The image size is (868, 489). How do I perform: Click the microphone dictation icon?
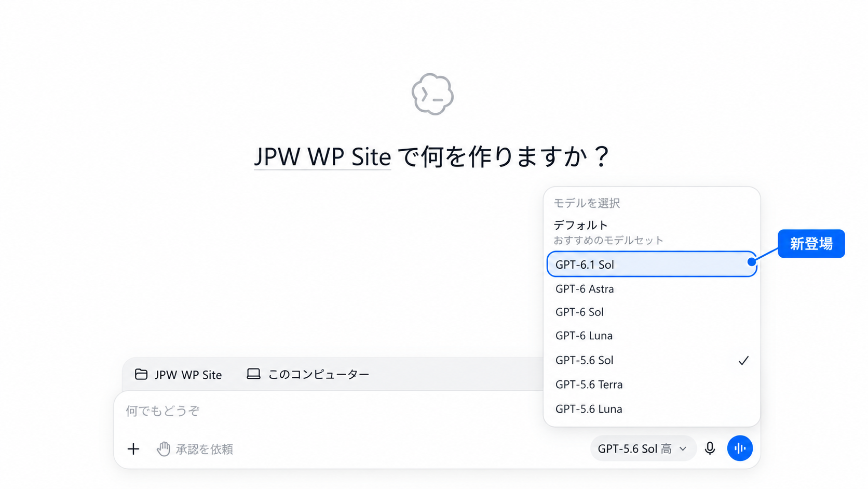click(x=710, y=448)
